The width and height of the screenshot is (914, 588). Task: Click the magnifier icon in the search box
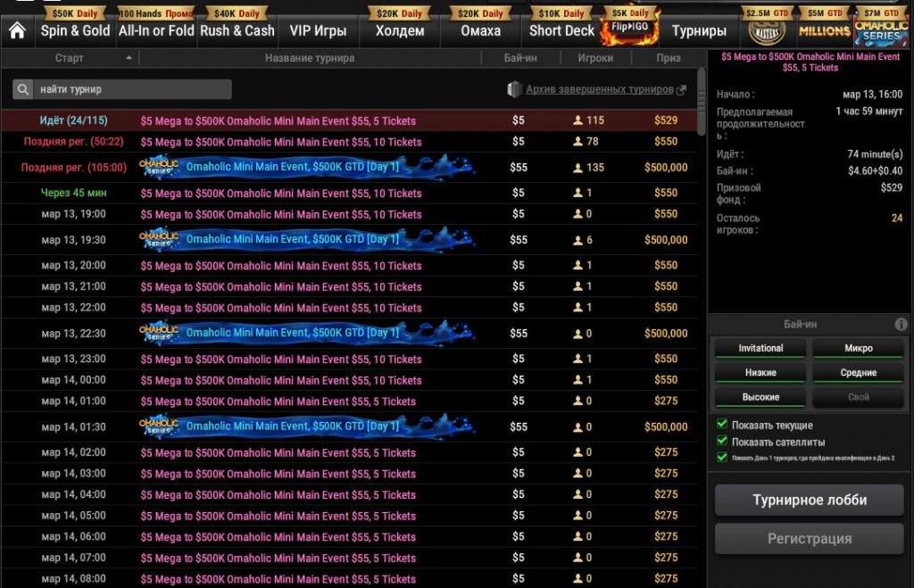[x=23, y=90]
